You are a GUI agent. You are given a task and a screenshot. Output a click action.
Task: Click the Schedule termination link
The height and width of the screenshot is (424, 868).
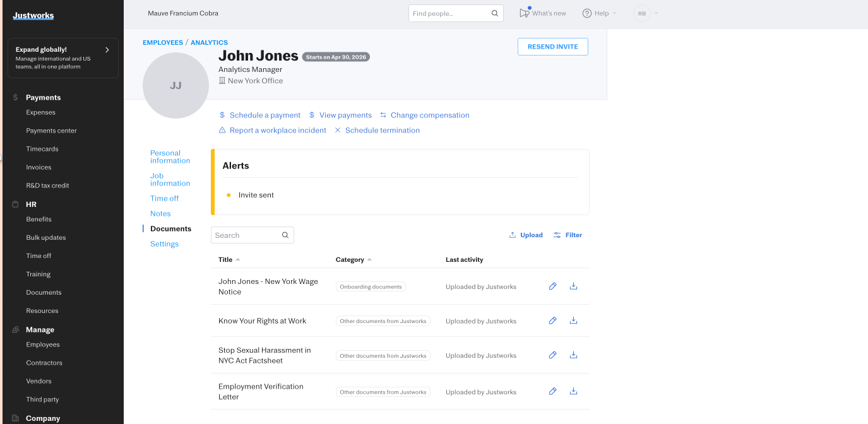click(x=382, y=131)
